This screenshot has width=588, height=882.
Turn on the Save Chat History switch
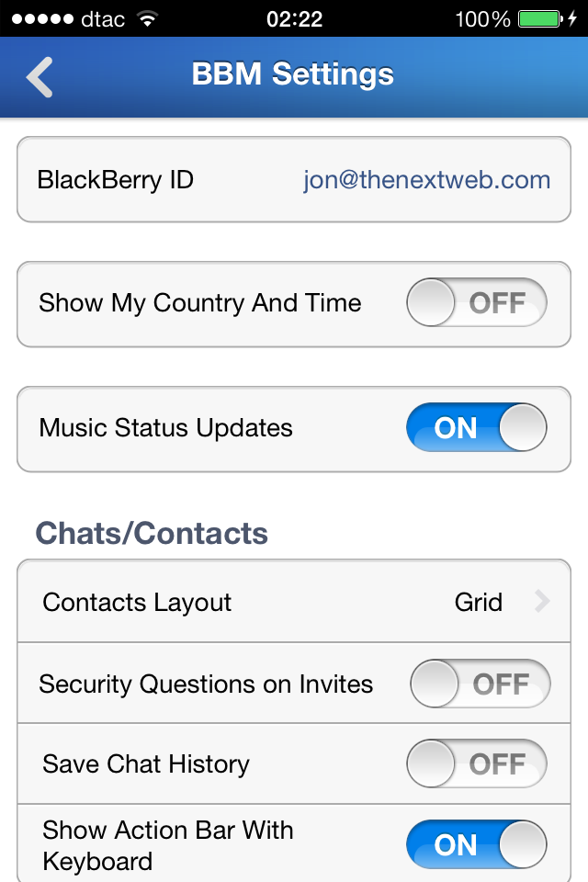(x=477, y=763)
